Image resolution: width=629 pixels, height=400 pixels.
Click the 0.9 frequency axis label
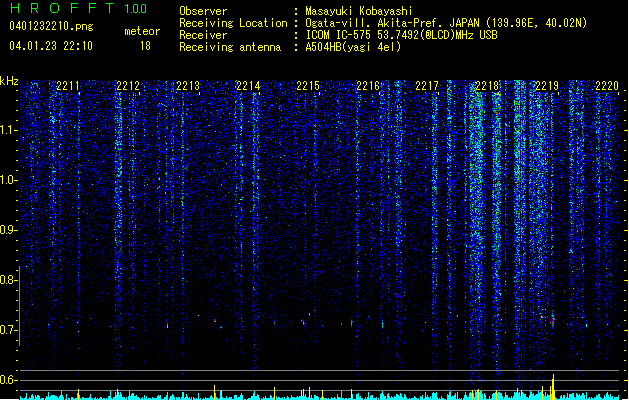(8, 230)
